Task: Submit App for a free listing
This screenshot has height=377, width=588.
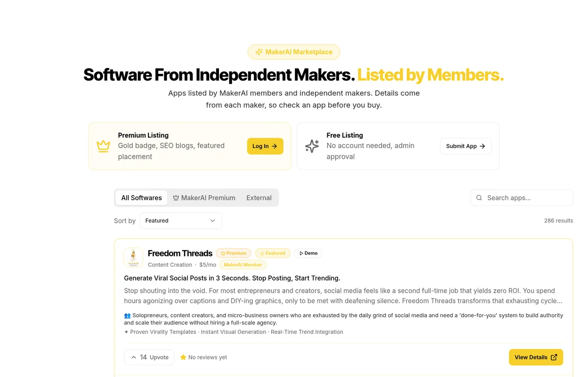Action: tap(465, 146)
